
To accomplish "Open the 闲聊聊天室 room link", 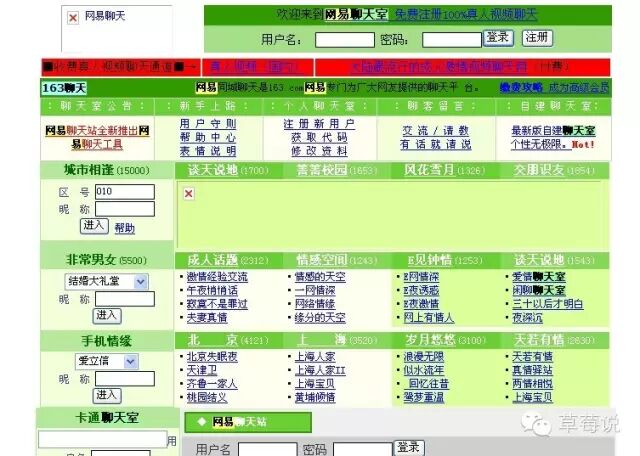I will tap(539, 290).
